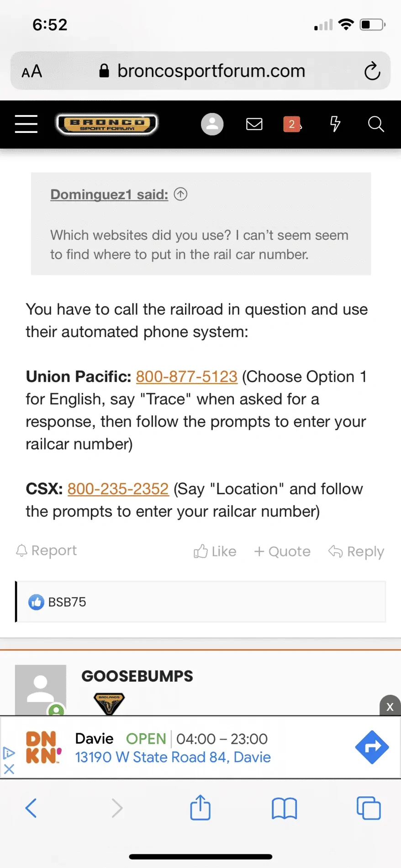The width and height of the screenshot is (401, 868).
Task: Reload the page in Safari
Action: 372,71
